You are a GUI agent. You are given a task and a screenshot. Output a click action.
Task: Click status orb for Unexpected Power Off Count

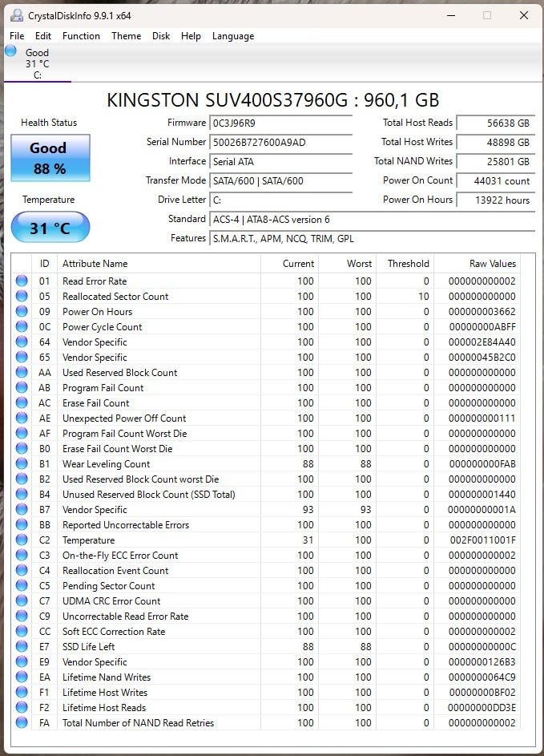point(22,418)
